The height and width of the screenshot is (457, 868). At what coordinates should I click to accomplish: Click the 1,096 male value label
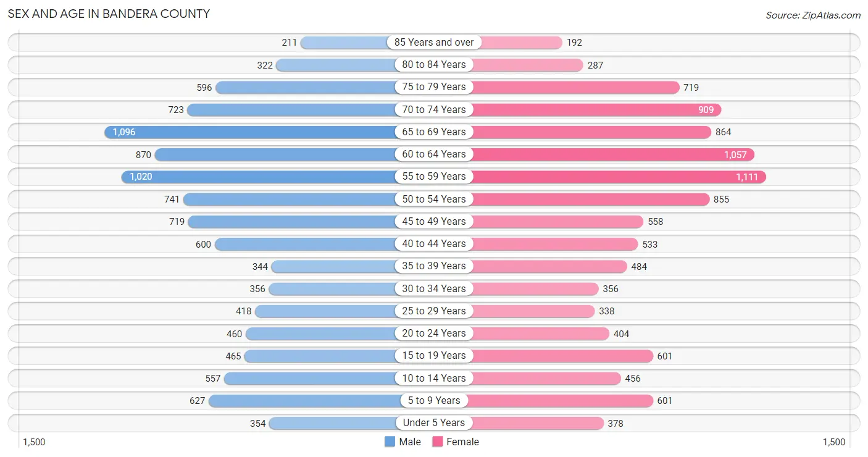click(124, 132)
